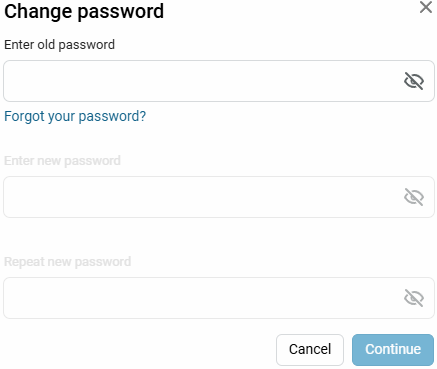Click the Change password heading

[x=84, y=12]
